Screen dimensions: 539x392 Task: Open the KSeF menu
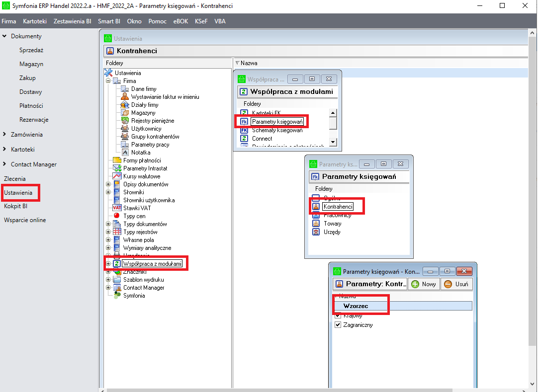click(x=201, y=21)
